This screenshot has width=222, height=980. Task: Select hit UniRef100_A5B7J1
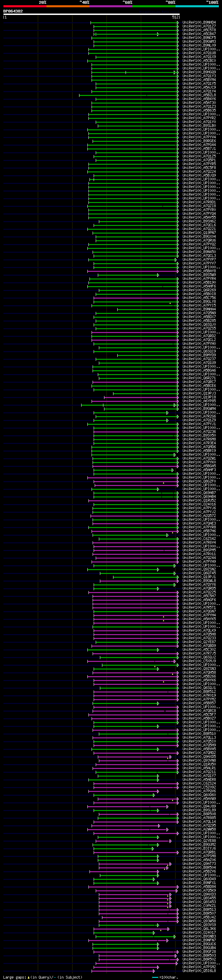coord(199,149)
